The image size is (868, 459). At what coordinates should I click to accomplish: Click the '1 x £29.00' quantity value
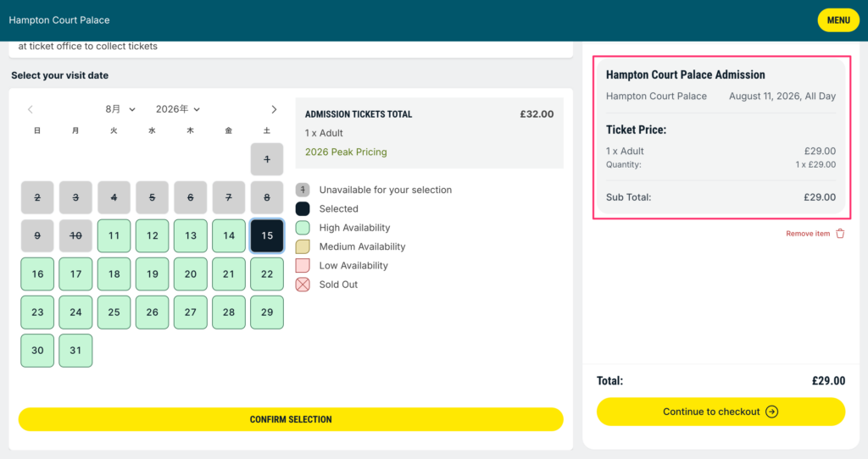[815, 164]
